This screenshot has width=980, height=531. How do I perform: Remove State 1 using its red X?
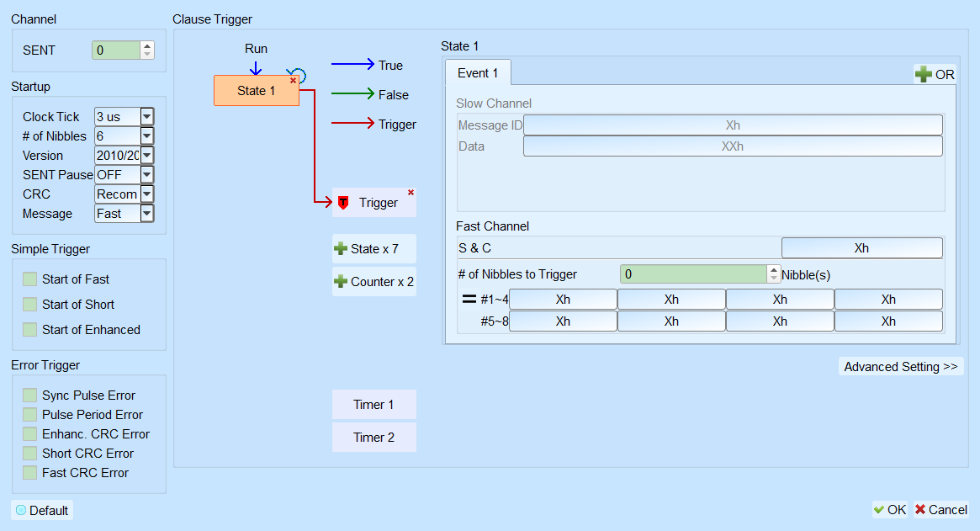pos(293,81)
